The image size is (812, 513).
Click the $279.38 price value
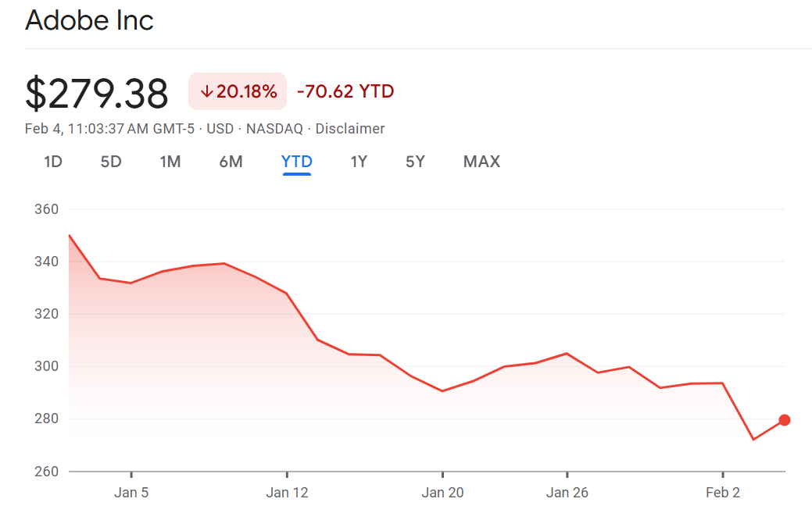click(x=97, y=94)
